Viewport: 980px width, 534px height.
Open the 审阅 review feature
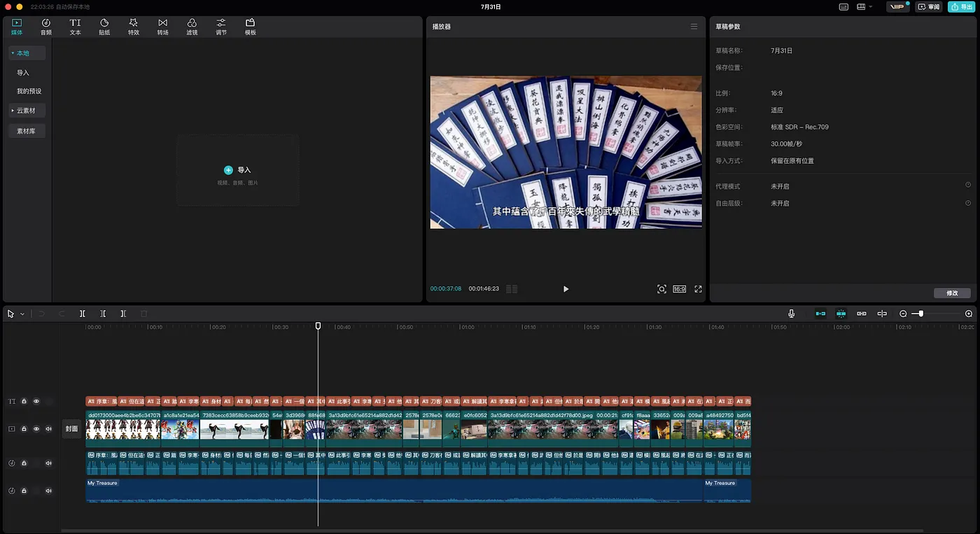[x=929, y=7]
